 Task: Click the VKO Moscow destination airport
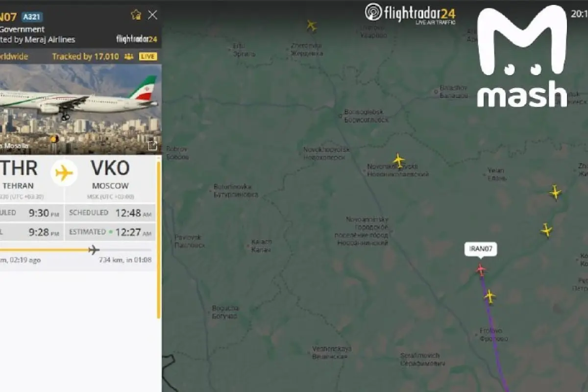pos(110,175)
